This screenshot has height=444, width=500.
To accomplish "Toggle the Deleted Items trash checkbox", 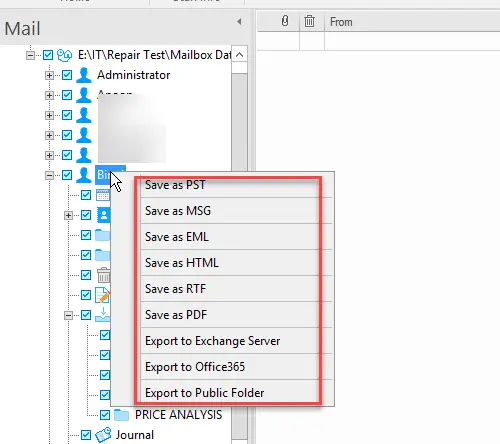I will (x=86, y=275).
